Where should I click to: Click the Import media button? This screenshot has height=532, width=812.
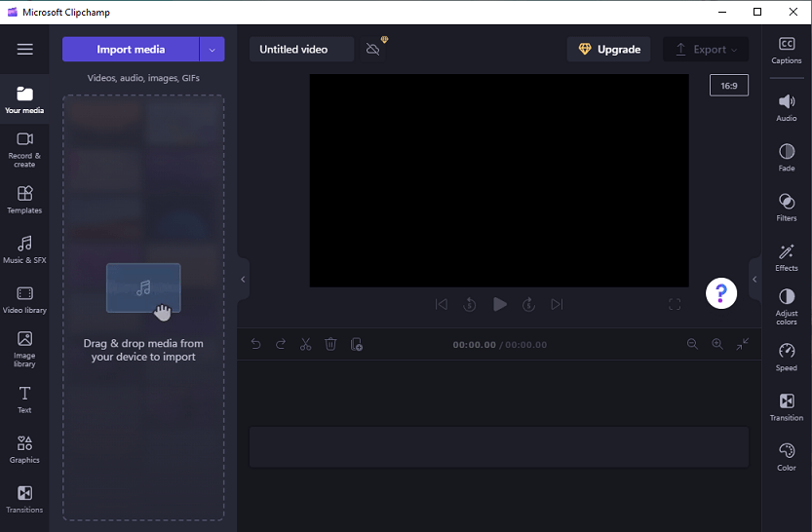pyautogui.click(x=131, y=49)
